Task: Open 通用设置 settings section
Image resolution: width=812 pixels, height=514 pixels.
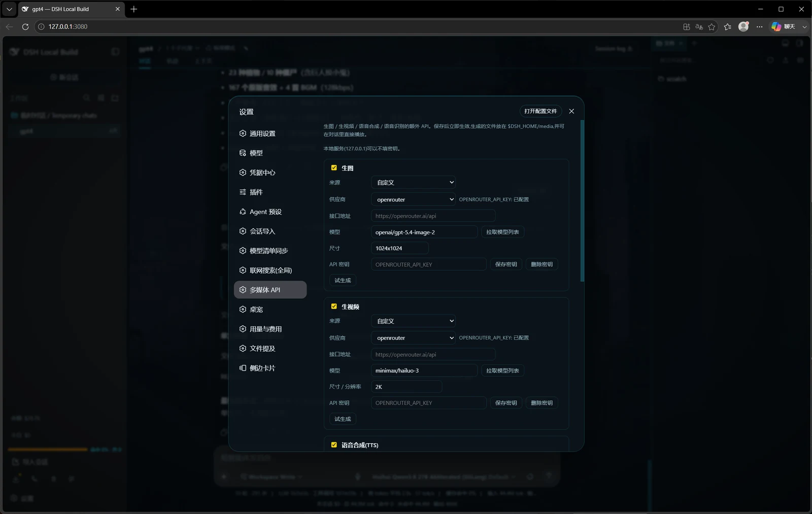Action: click(x=270, y=133)
